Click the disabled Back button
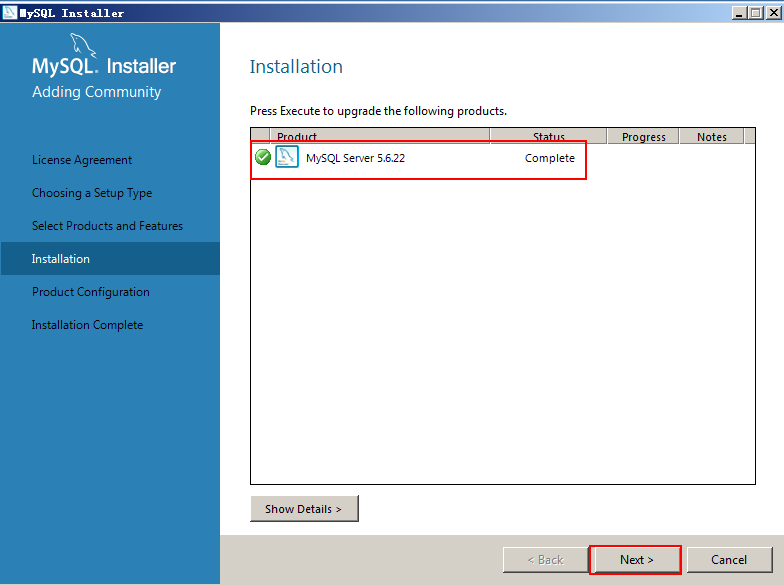This screenshot has height=585, width=784. 546,560
